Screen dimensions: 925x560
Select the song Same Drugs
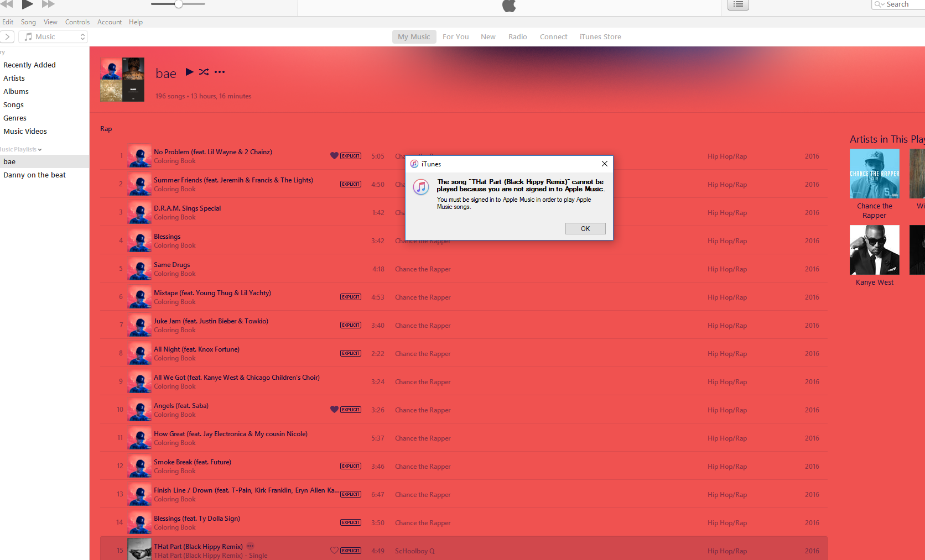[x=464, y=269]
